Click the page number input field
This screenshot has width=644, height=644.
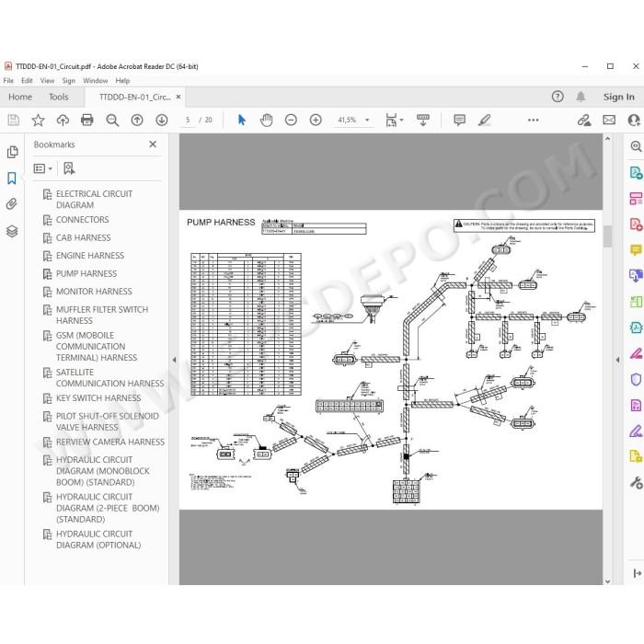(x=188, y=120)
